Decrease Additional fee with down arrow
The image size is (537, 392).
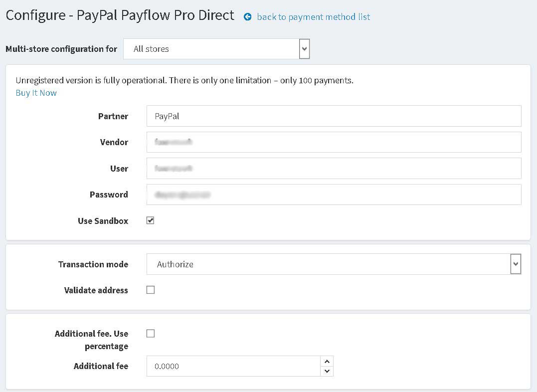tap(327, 371)
